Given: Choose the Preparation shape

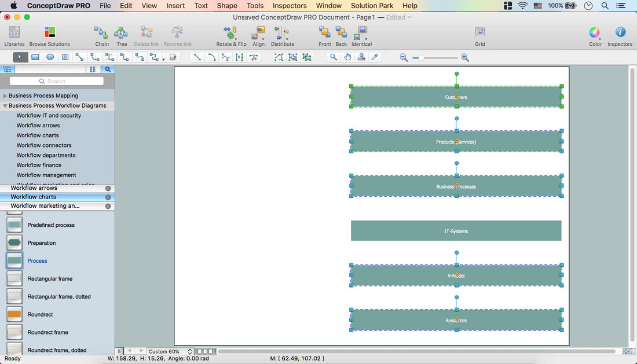Looking at the screenshot, I should pyautogui.click(x=32, y=242).
